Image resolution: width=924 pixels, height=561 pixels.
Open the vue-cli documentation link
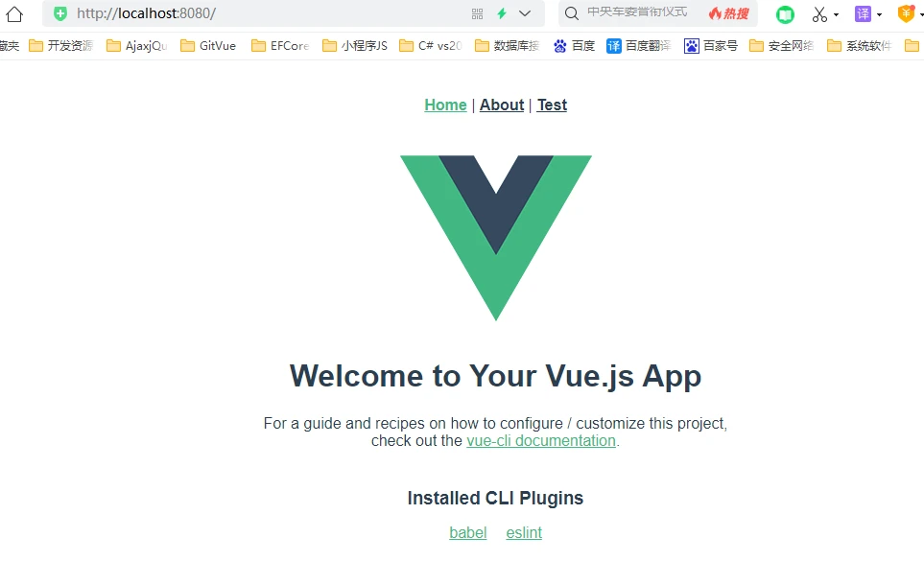tap(541, 441)
